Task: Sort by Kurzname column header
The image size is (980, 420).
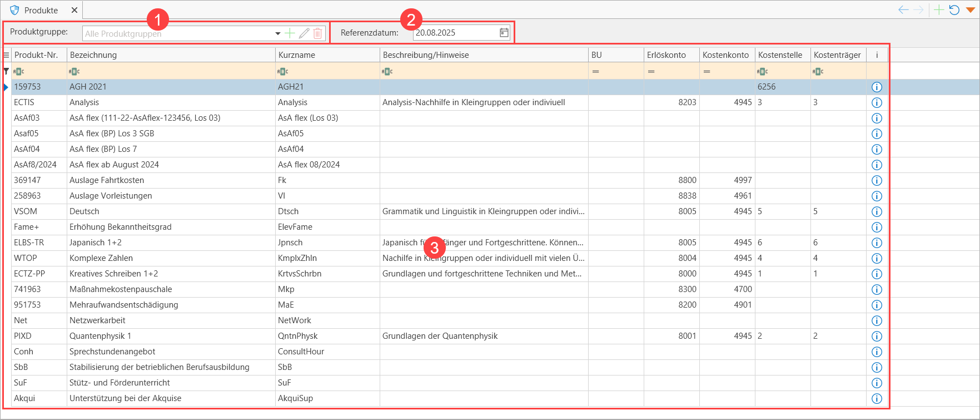Action: pyautogui.click(x=328, y=55)
